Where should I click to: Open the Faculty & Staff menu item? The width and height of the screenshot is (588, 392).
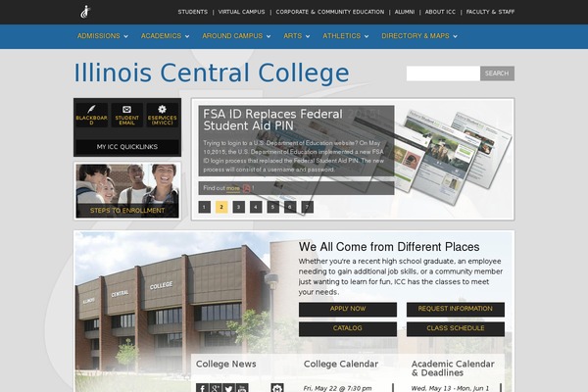tap(490, 12)
